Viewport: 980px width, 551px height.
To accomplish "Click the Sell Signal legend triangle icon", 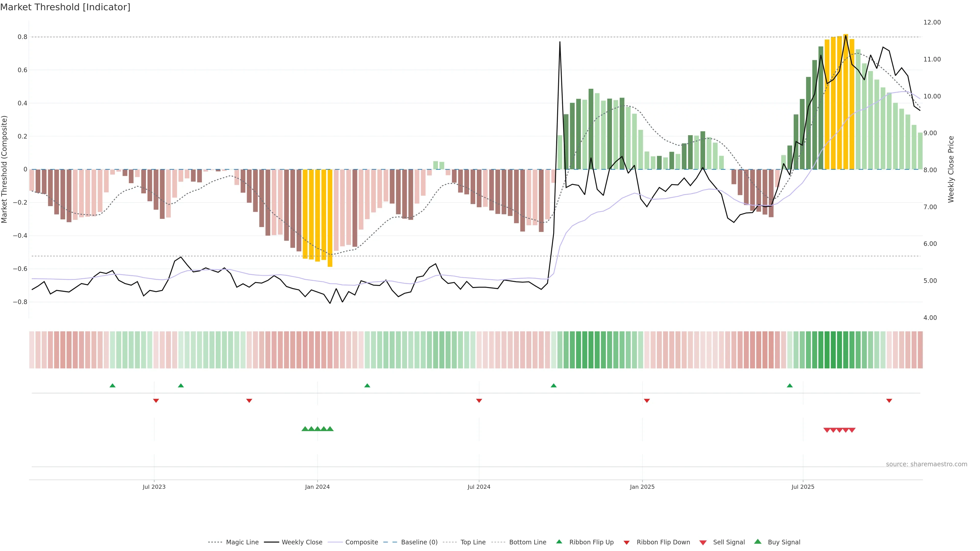I will coord(703,543).
